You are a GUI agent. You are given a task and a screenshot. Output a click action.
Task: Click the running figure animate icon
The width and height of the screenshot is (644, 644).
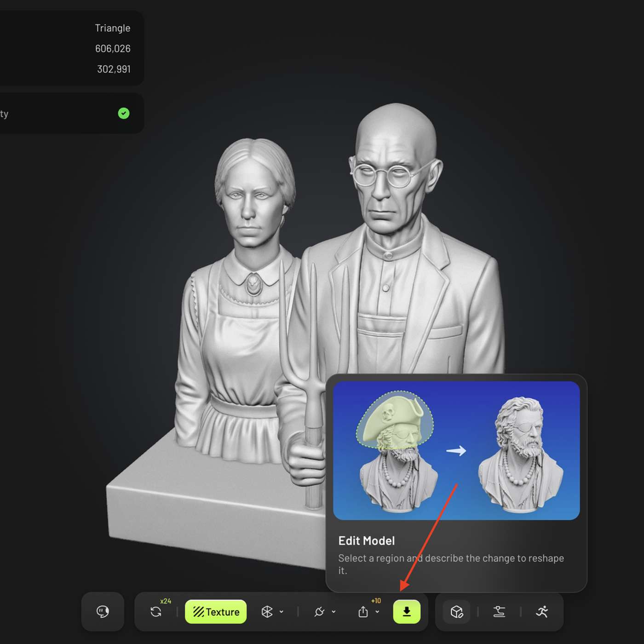(x=542, y=612)
